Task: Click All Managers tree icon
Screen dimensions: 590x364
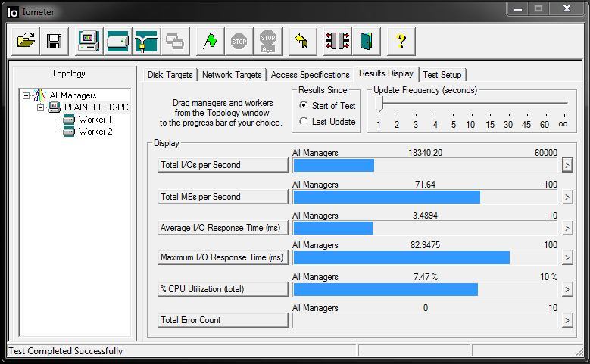Action: pyautogui.click(x=39, y=95)
